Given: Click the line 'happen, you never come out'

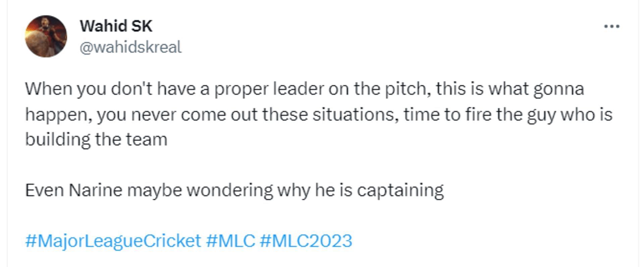Looking at the screenshot, I should click(319, 115).
